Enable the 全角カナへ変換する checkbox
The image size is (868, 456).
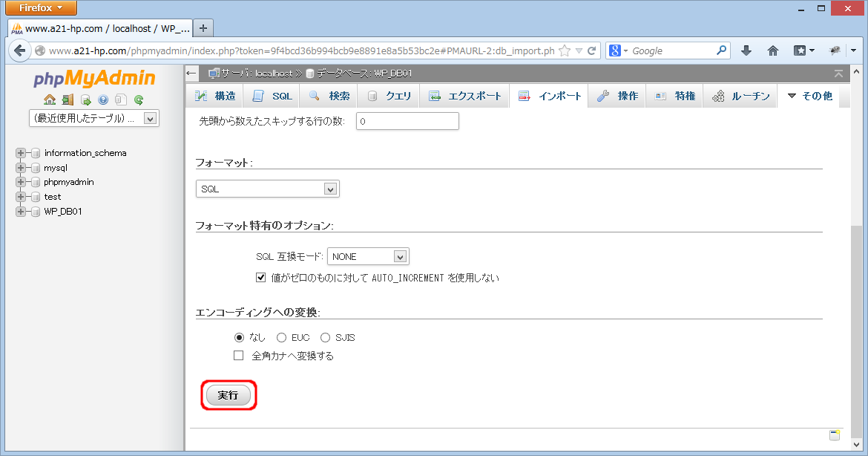point(239,356)
